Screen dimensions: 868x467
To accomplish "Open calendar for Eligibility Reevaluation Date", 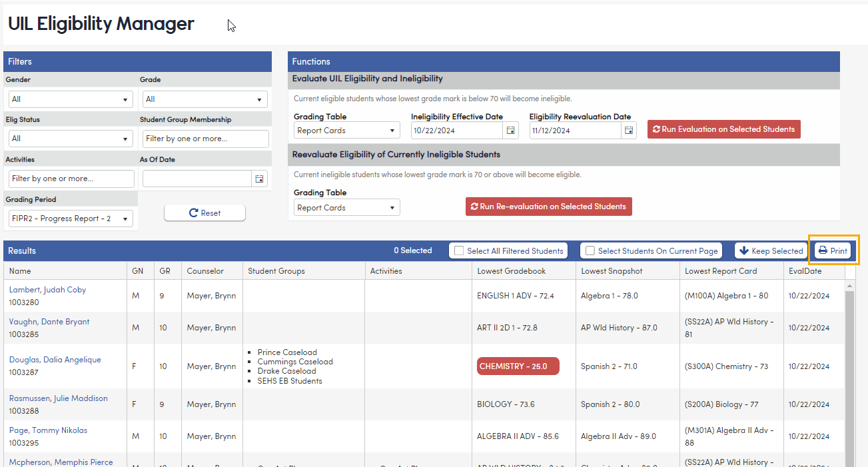I will click(629, 131).
